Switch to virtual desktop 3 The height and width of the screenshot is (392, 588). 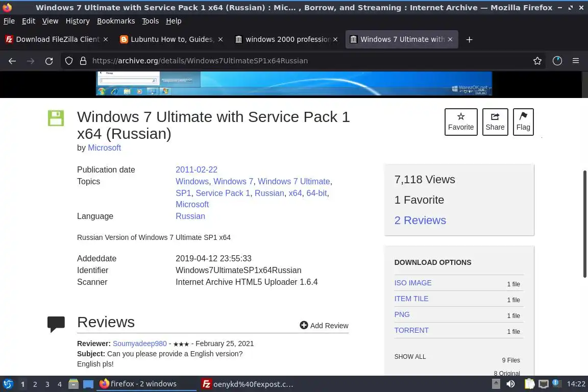tap(47, 384)
